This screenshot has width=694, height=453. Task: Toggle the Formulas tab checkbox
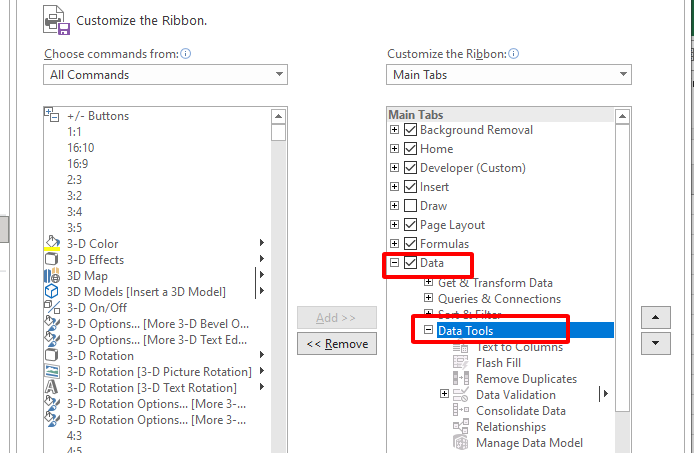pos(410,244)
